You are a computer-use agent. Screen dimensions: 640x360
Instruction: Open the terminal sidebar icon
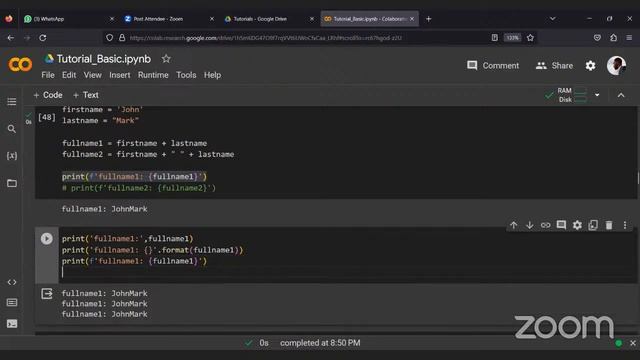tap(12, 324)
